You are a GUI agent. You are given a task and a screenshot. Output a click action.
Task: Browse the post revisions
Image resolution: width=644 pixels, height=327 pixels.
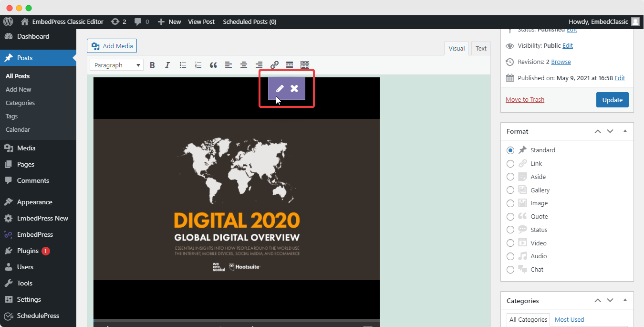[561, 62]
